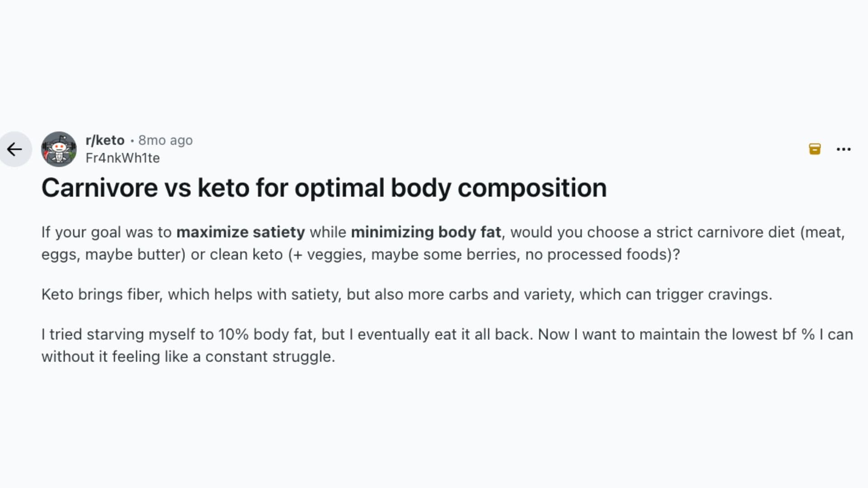Expand the post options via ellipsis
This screenshot has height=488, width=868.
click(844, 149)
